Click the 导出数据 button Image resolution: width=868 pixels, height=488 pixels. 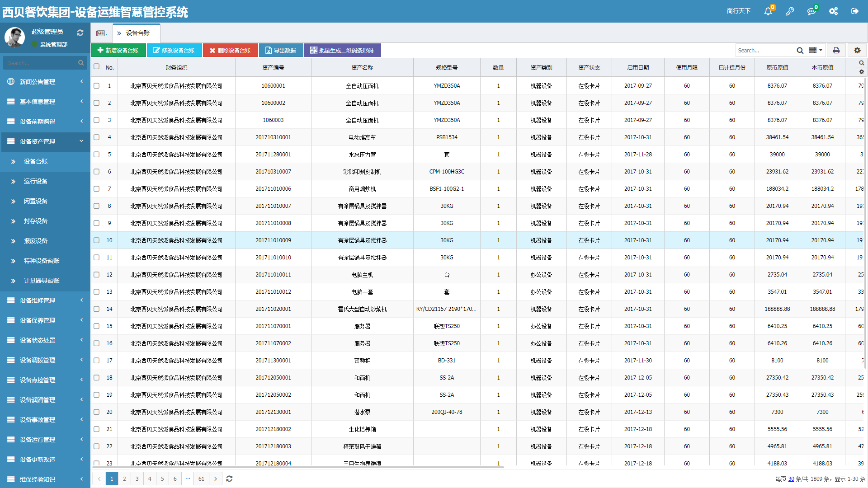click(281, 50)
